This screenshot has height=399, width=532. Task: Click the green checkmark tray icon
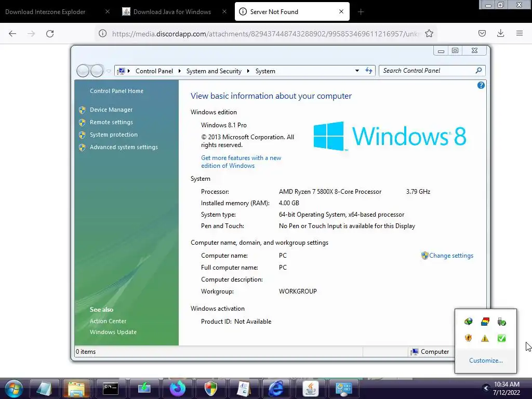click(x=502, y=338)
